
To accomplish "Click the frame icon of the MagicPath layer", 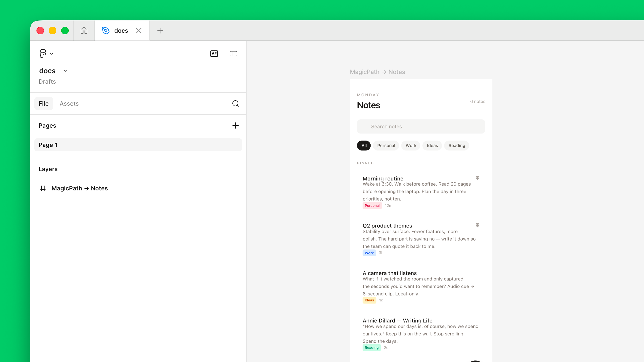I will [x=43, y=188].
